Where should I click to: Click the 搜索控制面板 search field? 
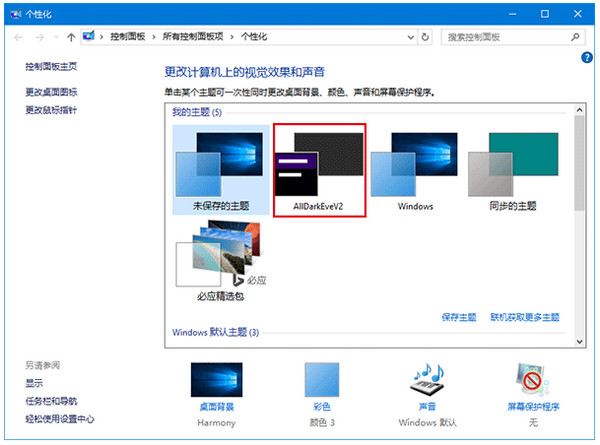coord(500,37)
